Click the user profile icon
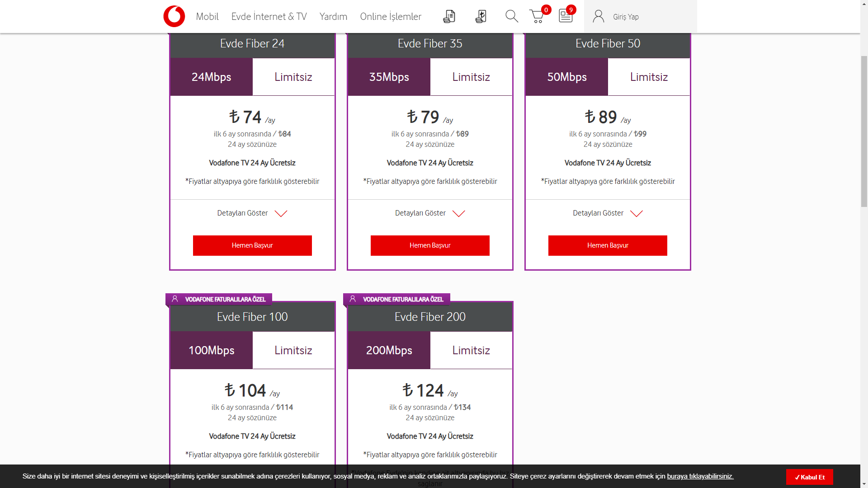 [599, 17]
